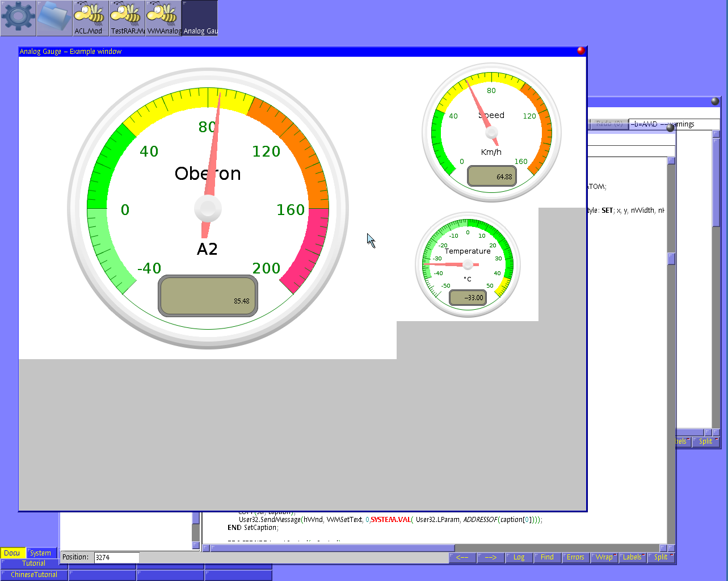Click the Find button in editor toolbar
Viewport: 728px width, 581px height.
(548, 557)
